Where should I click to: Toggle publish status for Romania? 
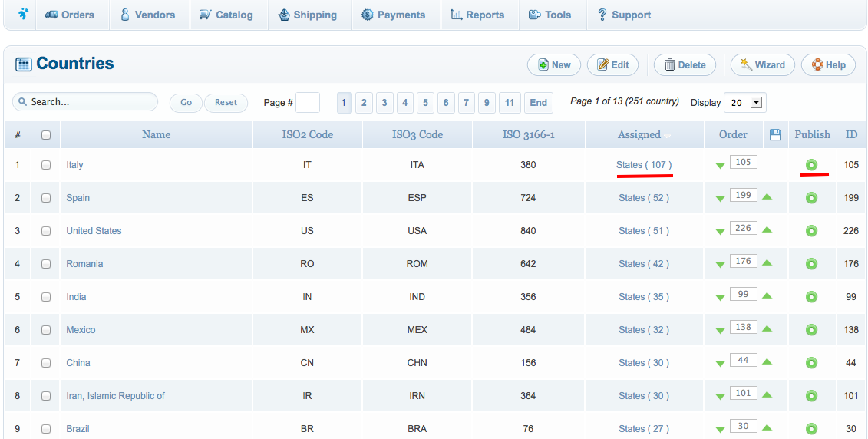[x=811, y=263]
